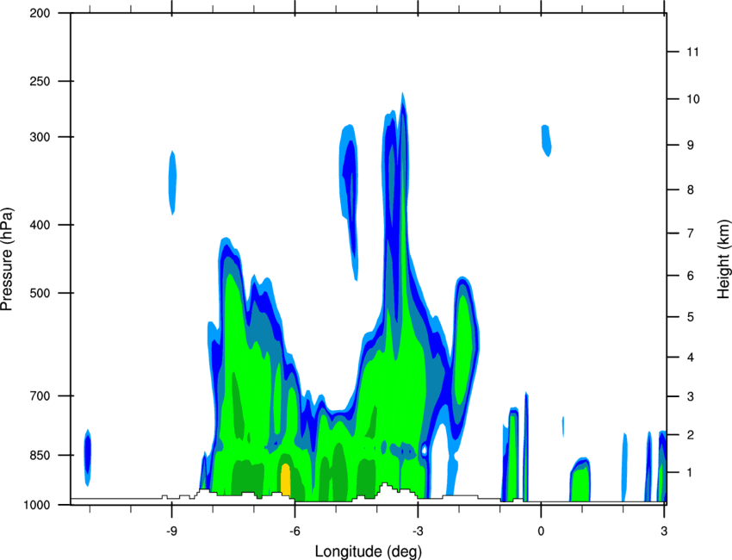Image resolution: width=732 pixels, height=560 pixels.
Task: Pick the 5 km height label
Action: click(x=690, y=317)
